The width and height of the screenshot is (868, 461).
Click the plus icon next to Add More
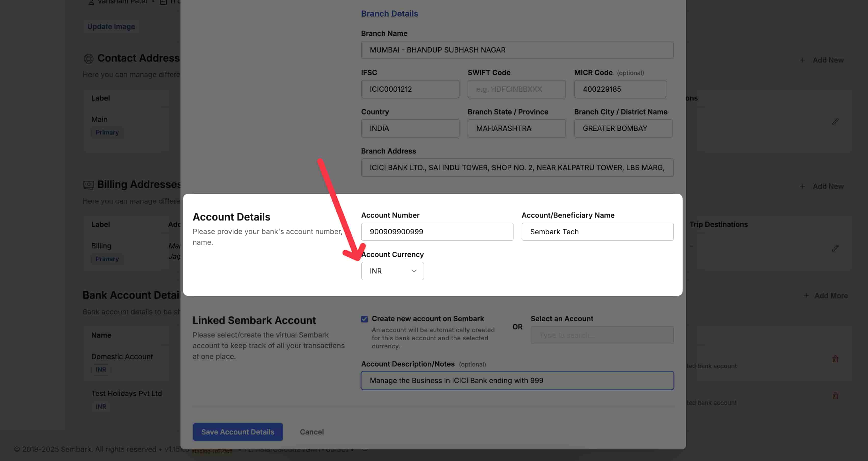coord(806,295)
